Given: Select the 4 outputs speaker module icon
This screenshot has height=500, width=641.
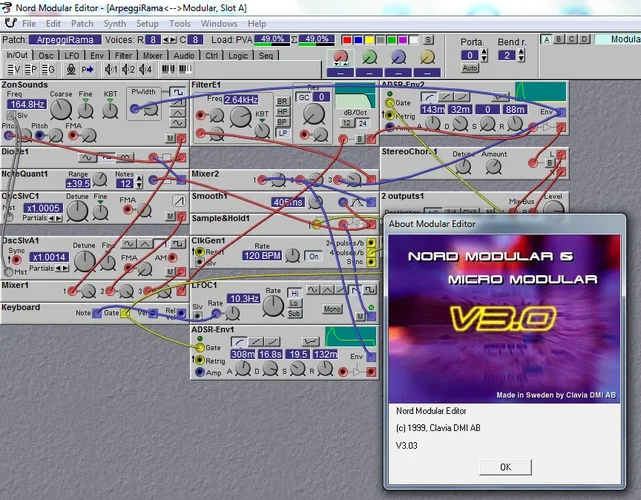Looking at the screenshot, I should point(146,70).
